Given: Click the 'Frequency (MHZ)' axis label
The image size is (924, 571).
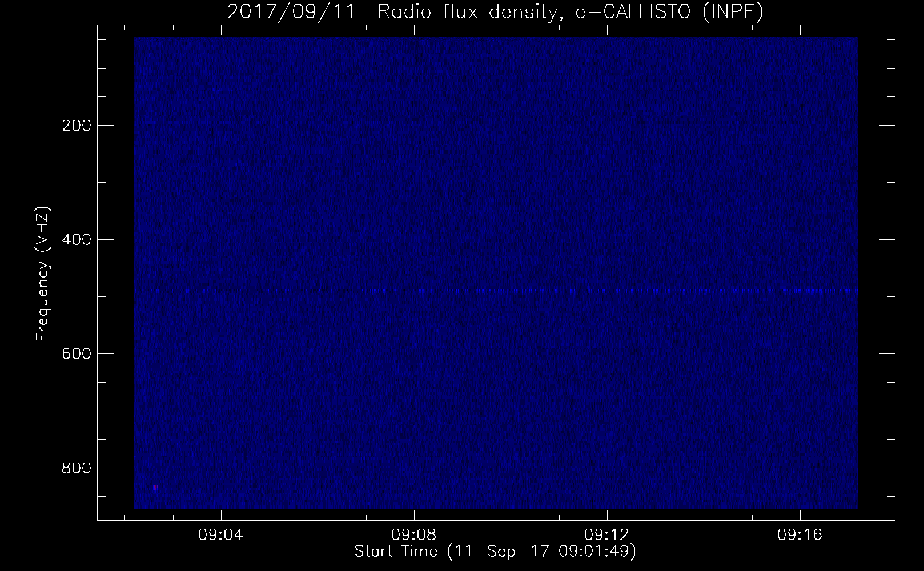Looking at the screenshot, I should click(x=43, y=274).
